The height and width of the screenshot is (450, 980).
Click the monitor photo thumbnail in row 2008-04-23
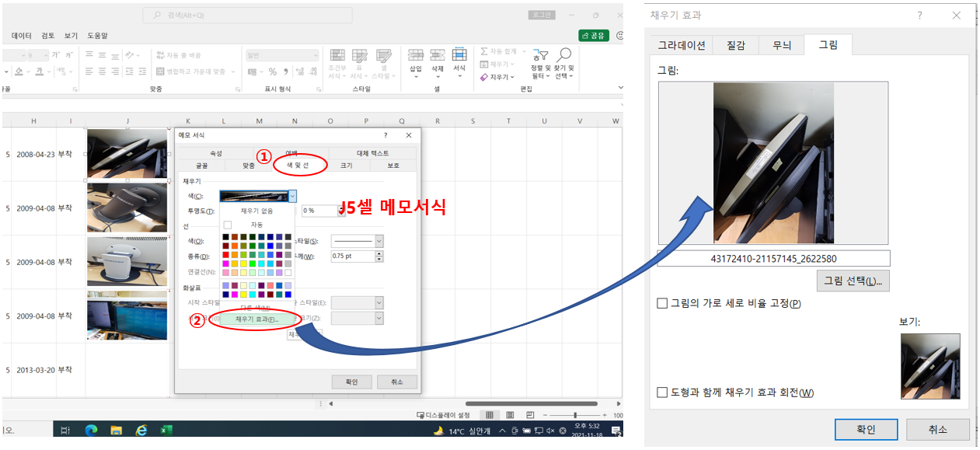click(127, 154)
